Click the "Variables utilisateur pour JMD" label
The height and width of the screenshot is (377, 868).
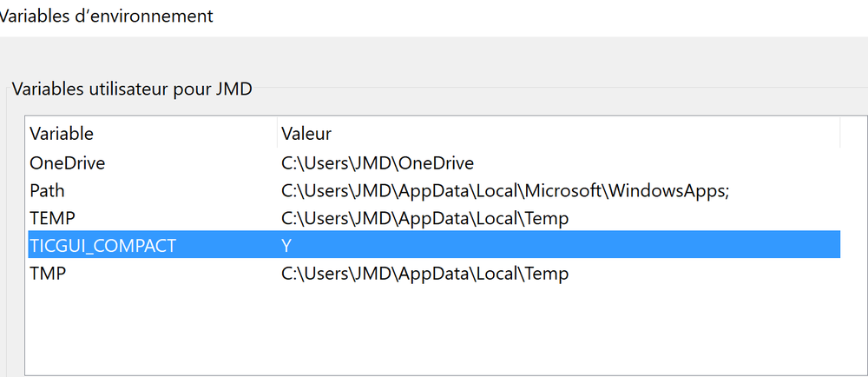(x=132, y=89)
